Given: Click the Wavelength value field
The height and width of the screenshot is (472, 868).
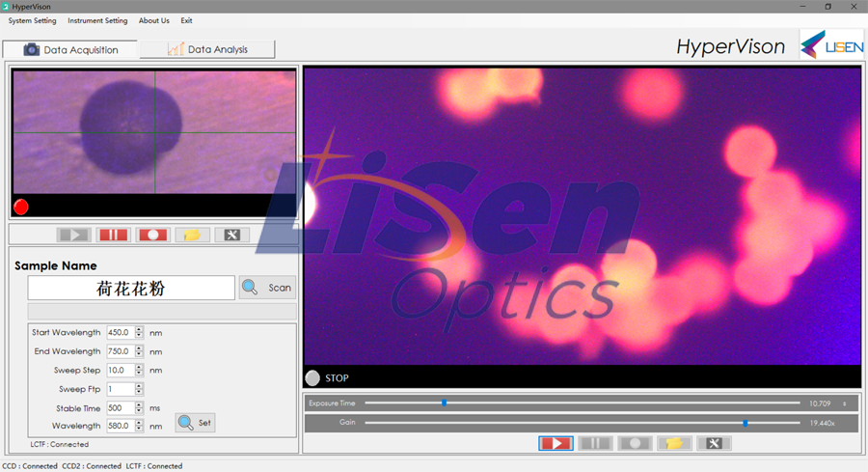Looking at the screenshot, I should pyautogui.click(x=121, y=426).
